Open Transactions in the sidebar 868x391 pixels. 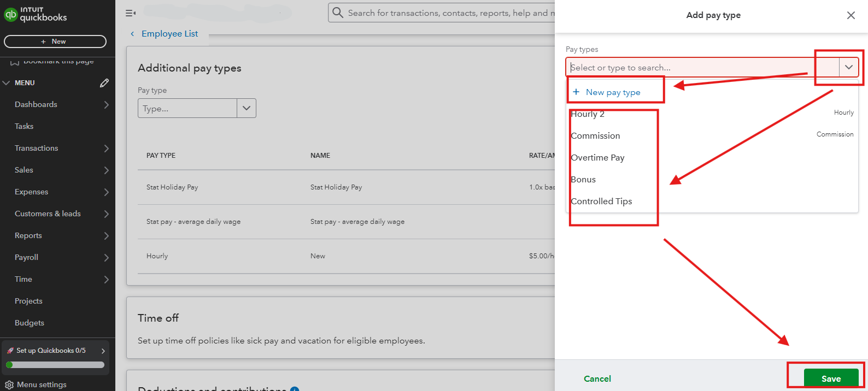[x=37, y=148]
